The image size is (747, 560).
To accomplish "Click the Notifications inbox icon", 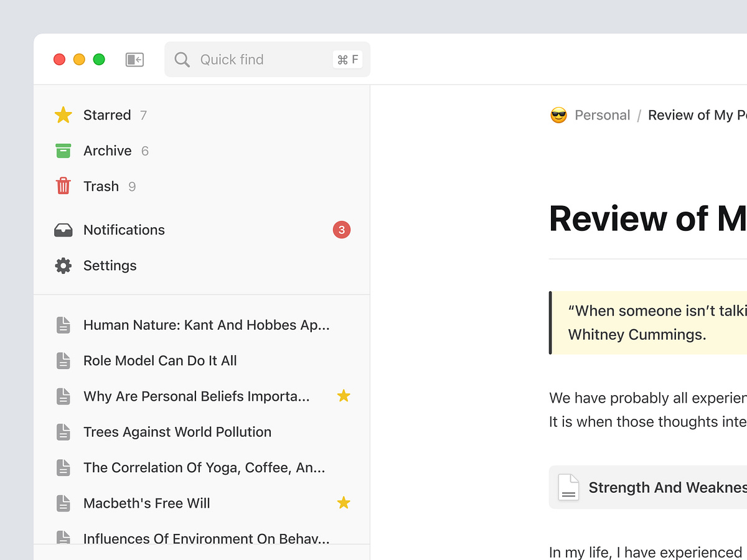I will 63,230.
